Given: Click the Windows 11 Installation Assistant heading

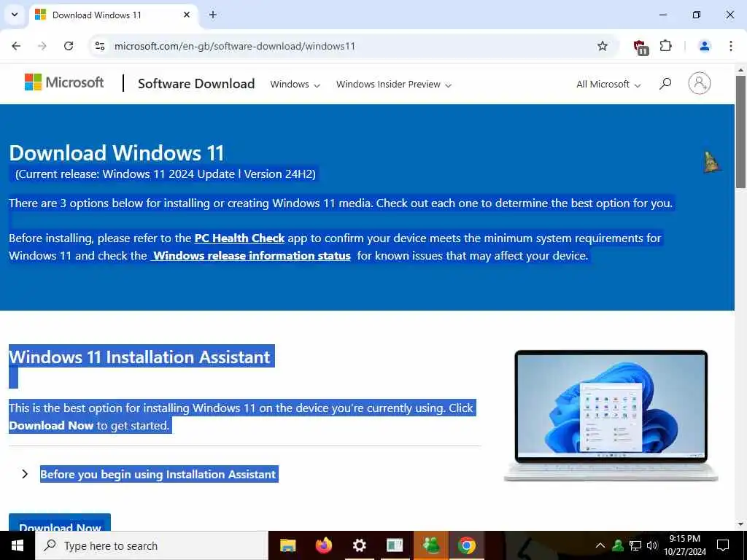Looking at the screenshot, I should point(139,357).
